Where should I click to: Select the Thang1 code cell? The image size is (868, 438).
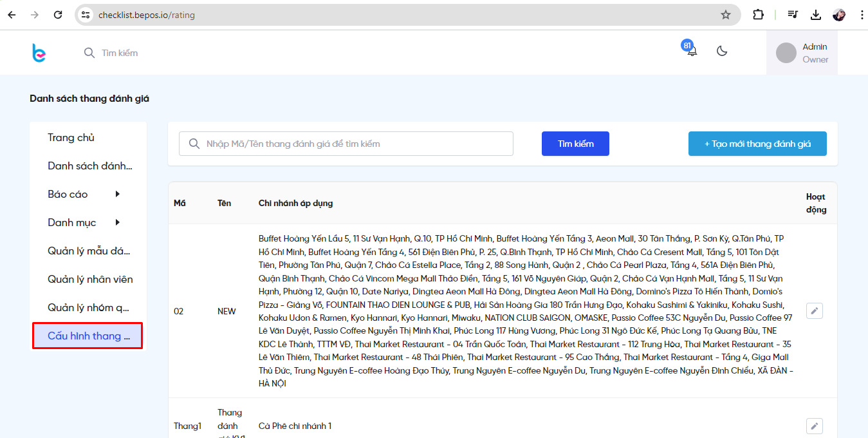[x=187, y=426]
